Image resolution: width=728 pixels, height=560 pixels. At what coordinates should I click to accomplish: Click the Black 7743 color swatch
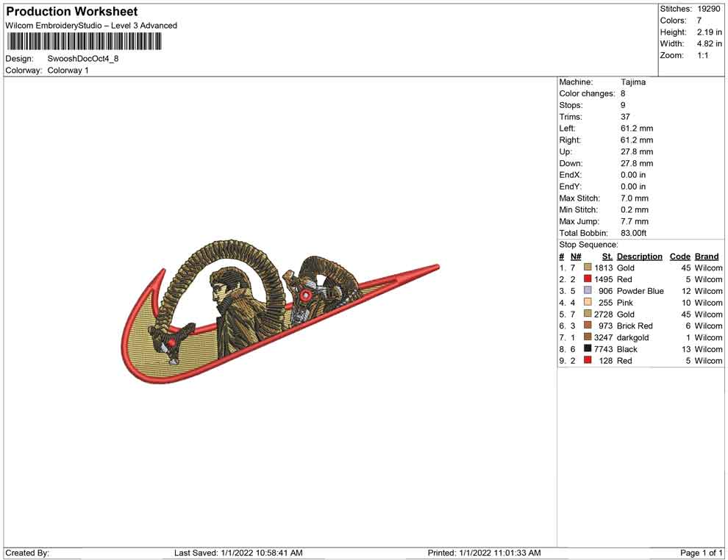click(588, 348)
